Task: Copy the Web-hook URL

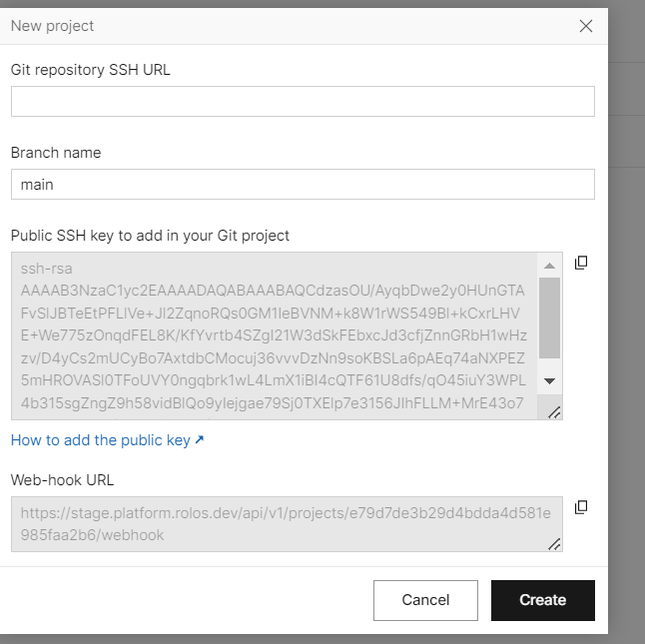Action: pos(581,507)
